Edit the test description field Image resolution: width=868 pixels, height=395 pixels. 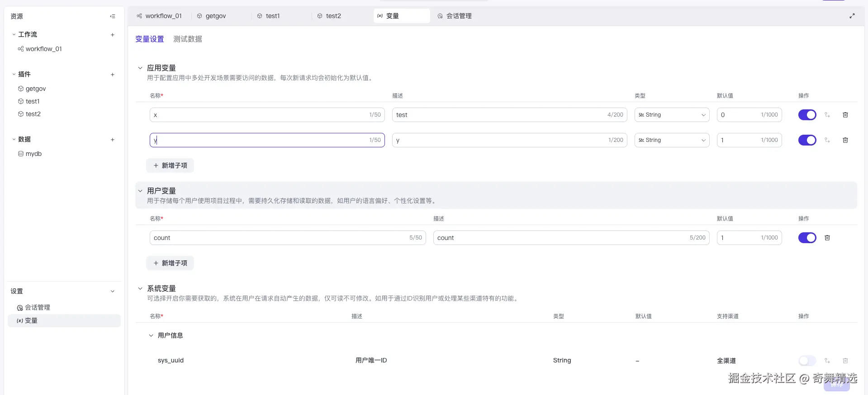pos(509,115)
